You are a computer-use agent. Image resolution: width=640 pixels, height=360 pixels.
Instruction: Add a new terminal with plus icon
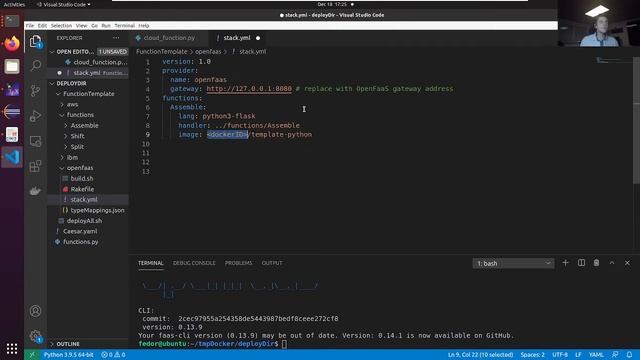point(565,263)
